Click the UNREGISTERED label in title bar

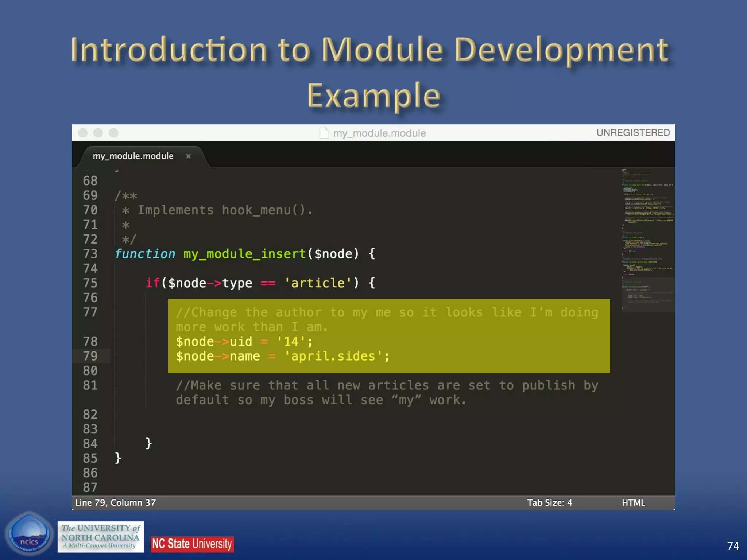pos(633,133)
